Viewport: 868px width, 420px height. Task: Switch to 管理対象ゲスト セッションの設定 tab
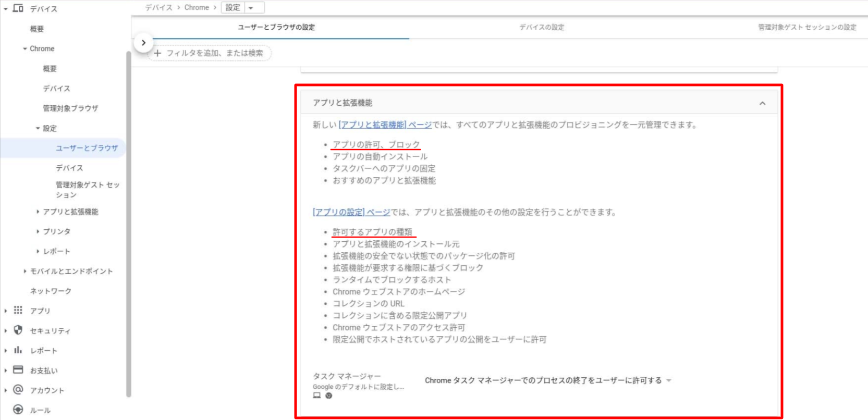(x=807, y=27)
